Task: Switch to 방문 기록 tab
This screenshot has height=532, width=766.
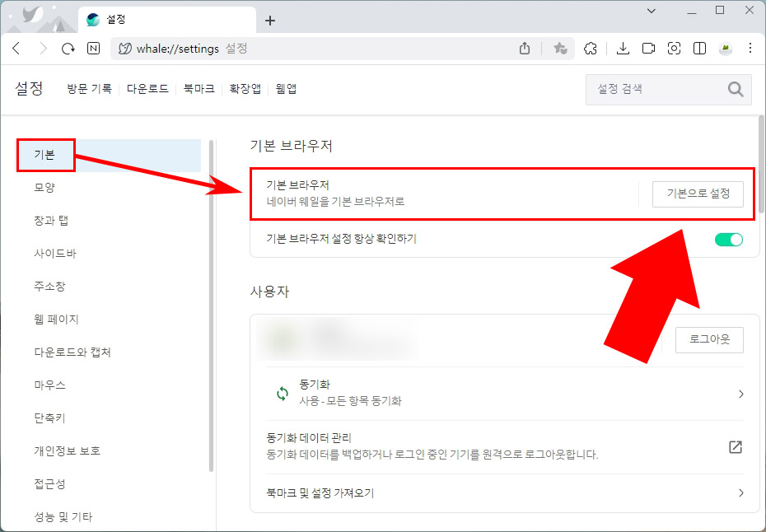Action: click(88, 88)
